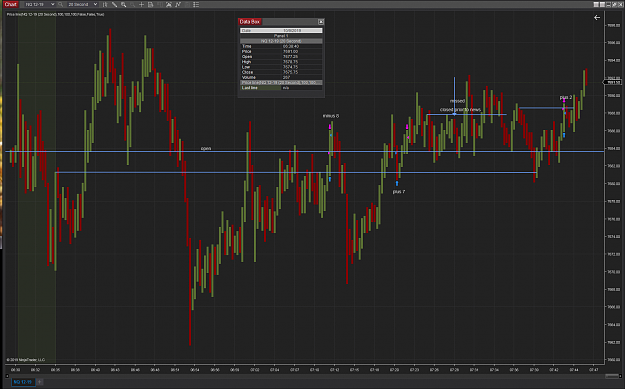
Task: Select the Low row in Data Box
Action: point(281,67)
